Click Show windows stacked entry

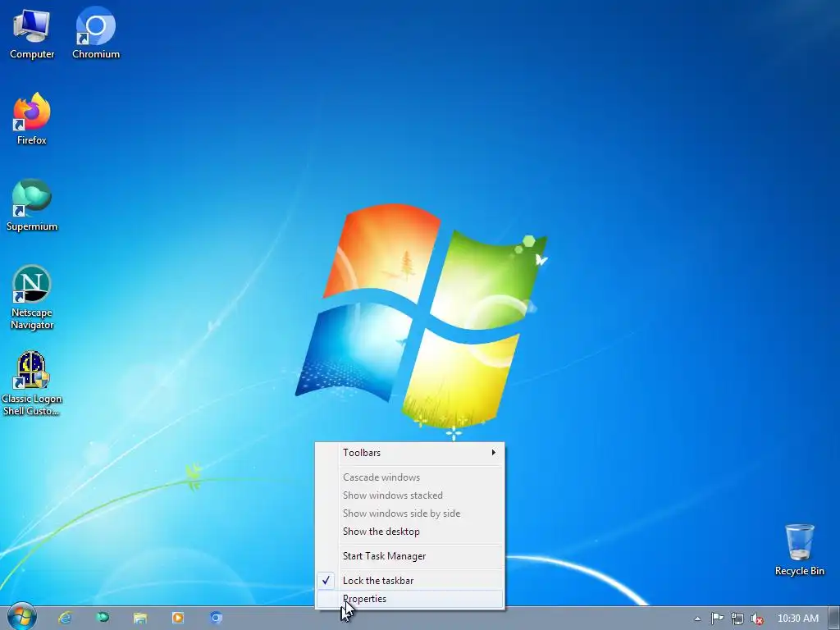410,495
